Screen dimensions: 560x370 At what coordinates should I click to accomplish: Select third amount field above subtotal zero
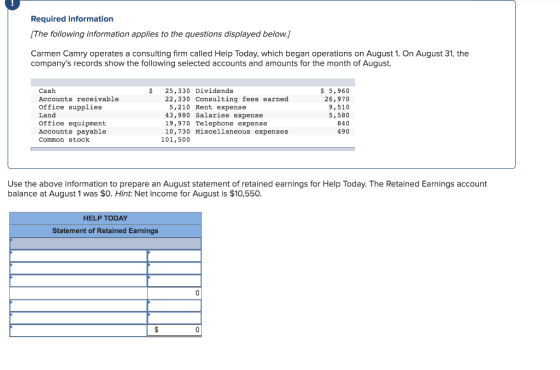click(x=174, y=281)
